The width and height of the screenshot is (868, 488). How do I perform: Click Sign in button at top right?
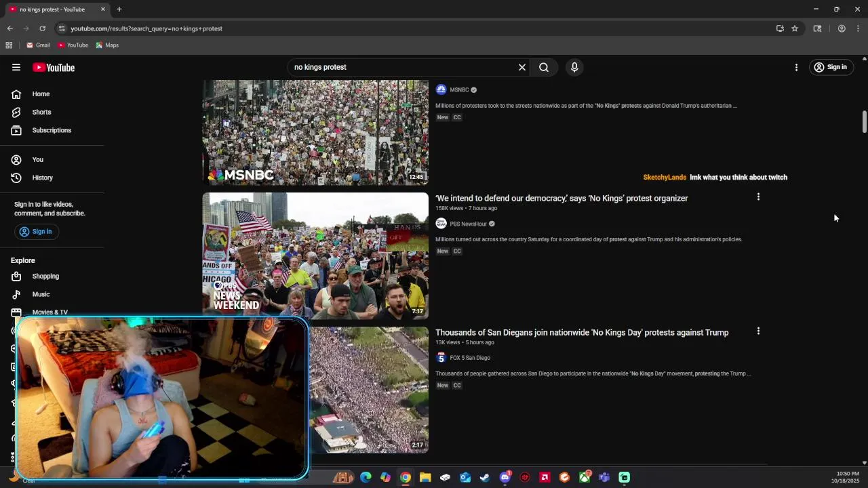[831, 67]
